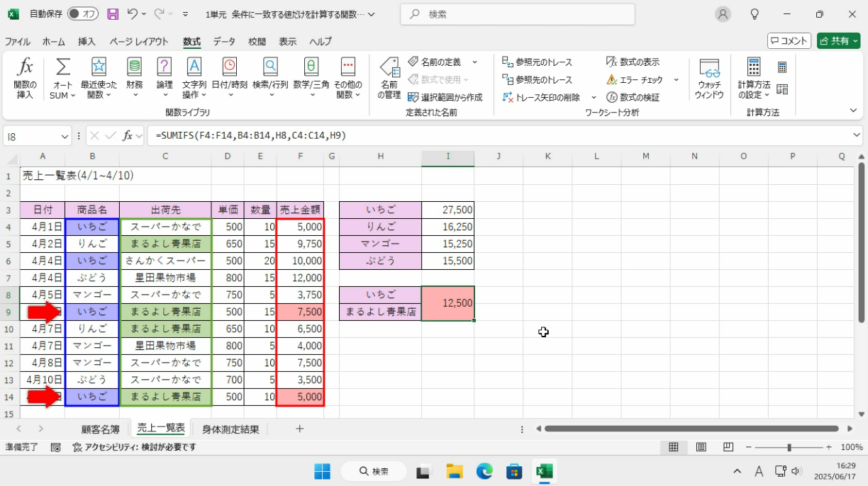The image size is (868, 486).
Task: Open the Text (文字列操作) functions menu
Action: click(x=194, y=79)
